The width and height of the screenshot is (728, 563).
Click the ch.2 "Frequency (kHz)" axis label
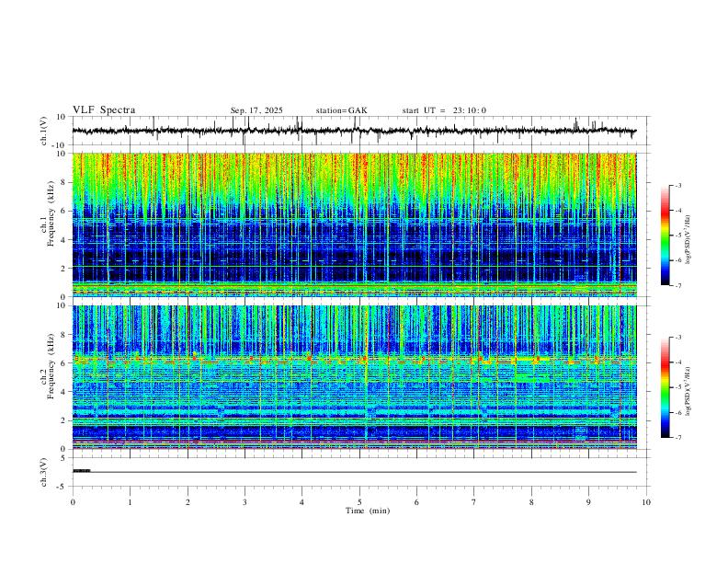click(51, 366)
